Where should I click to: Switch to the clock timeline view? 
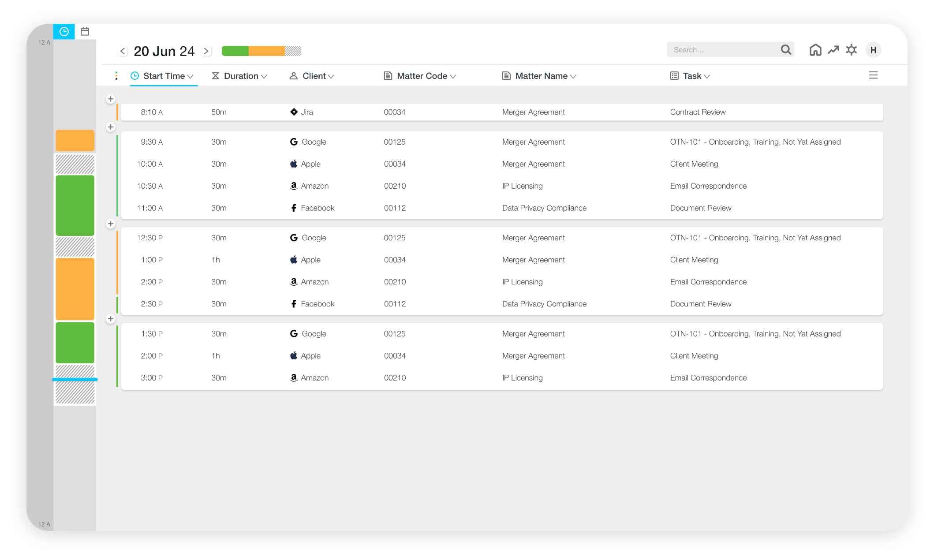64,32
